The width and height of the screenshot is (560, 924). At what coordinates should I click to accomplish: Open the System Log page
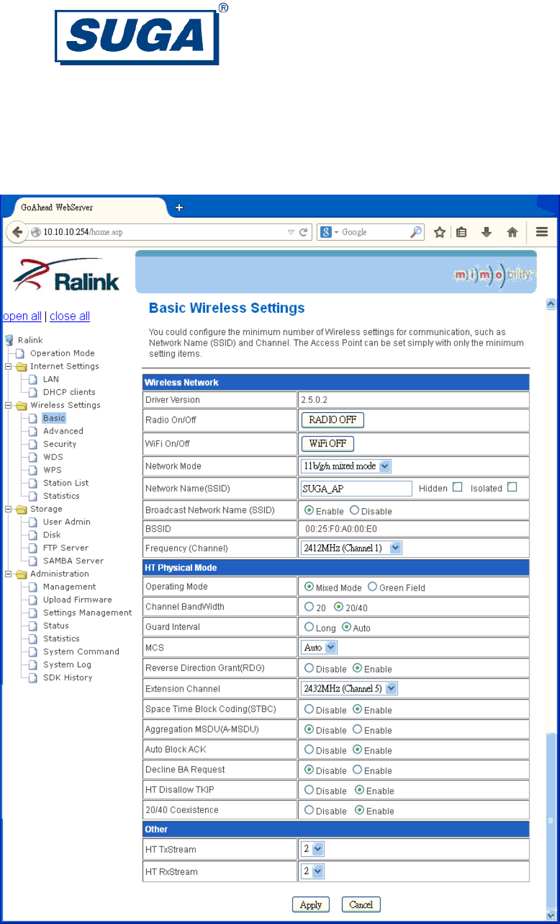[x=67, y=665]
